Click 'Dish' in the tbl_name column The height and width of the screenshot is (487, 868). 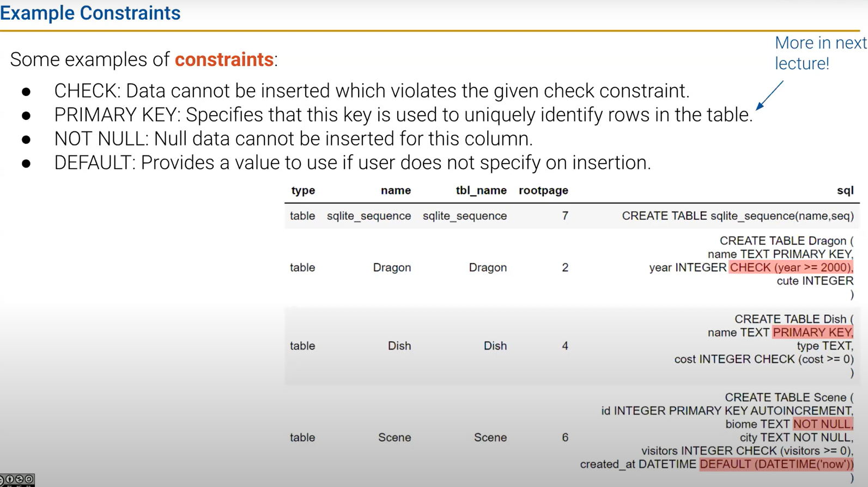point(495,346)
